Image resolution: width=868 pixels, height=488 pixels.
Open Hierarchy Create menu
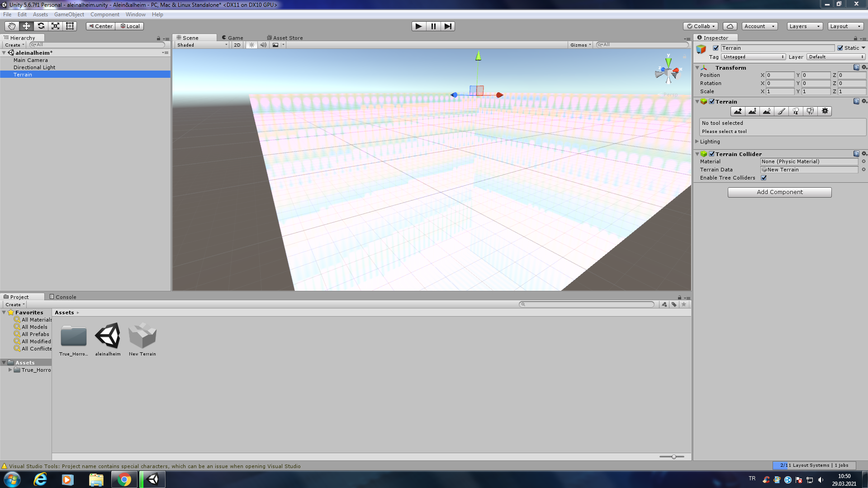pyautogui.click(x=14, y=45)
